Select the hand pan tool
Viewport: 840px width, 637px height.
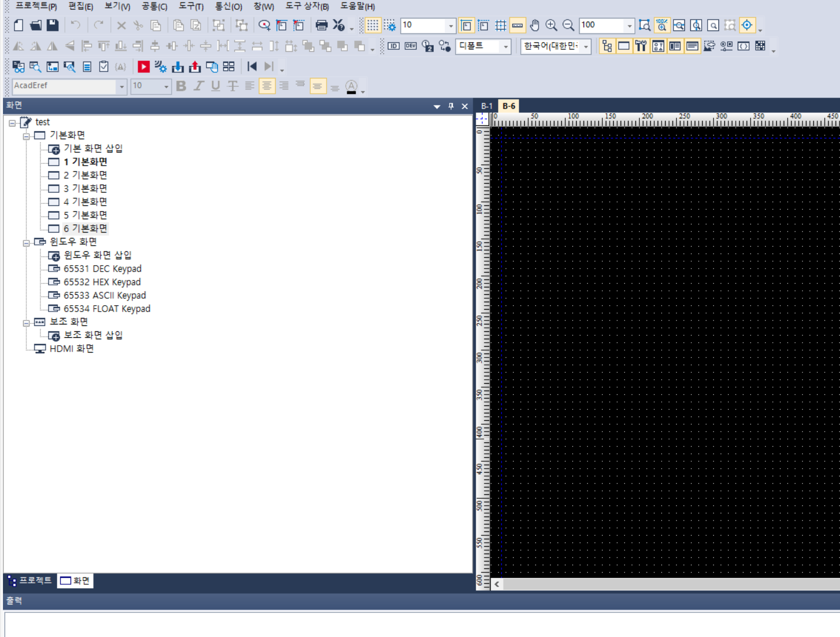(x=535, y=24)
